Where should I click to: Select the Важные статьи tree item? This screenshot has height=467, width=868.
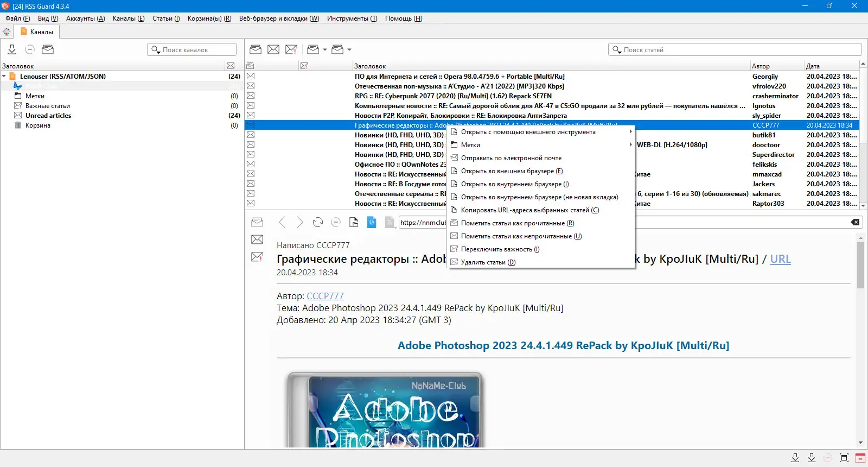pos(48,106)
